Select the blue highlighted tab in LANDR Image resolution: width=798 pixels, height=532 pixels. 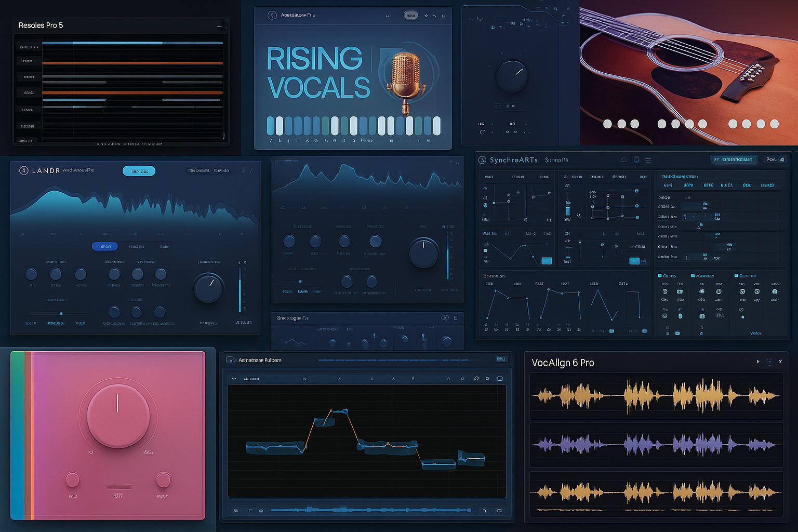click(x=104, y=246)
